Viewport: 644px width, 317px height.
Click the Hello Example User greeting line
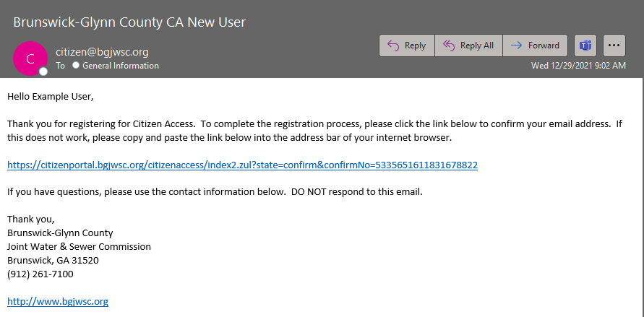point(51,97)
